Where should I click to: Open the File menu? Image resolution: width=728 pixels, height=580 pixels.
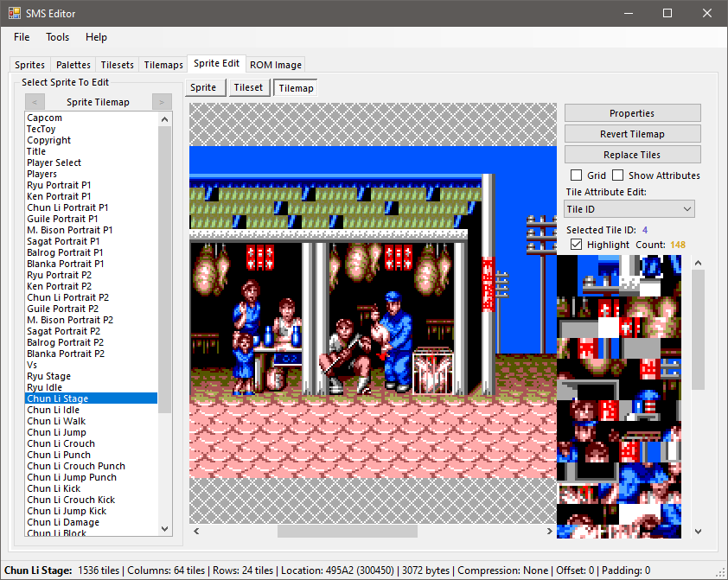click(22, 37)
